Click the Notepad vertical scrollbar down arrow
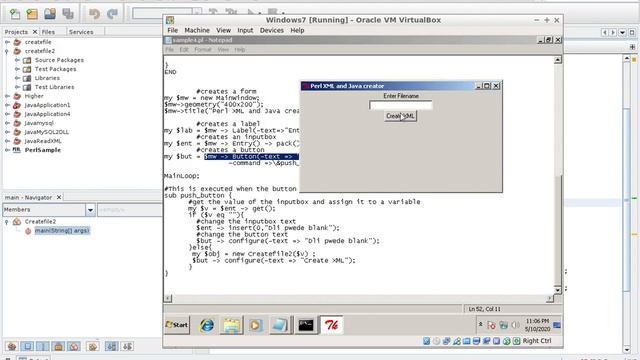The width and height of the screenshot is (640, 360). click(558, 290)
